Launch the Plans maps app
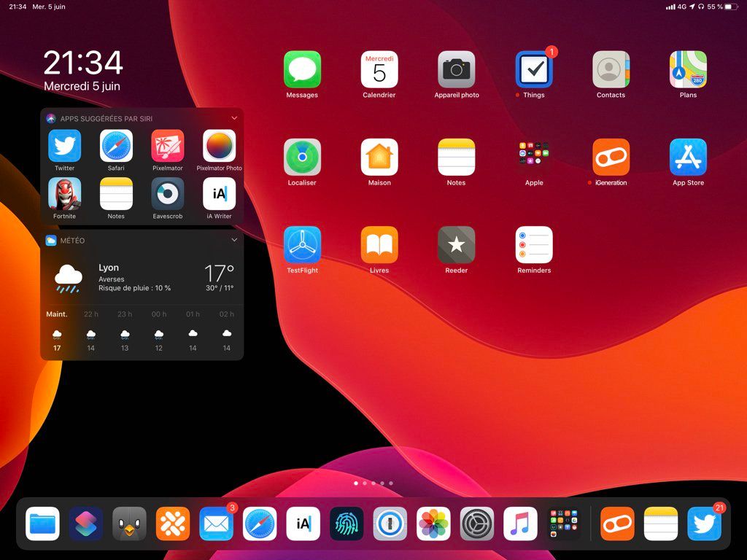This screenshot has height=560, width=747. coord(689,69)
